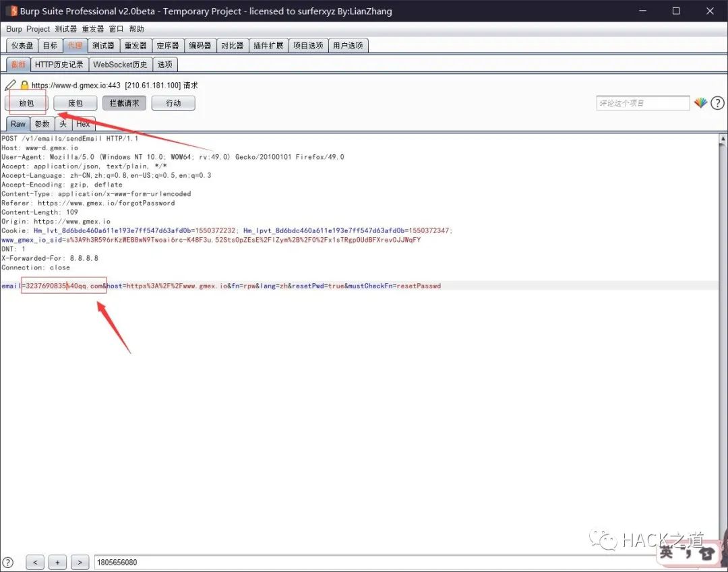
Task: Click the POST /v1/emails/sendEmail request line
Action: pos(69,138)
